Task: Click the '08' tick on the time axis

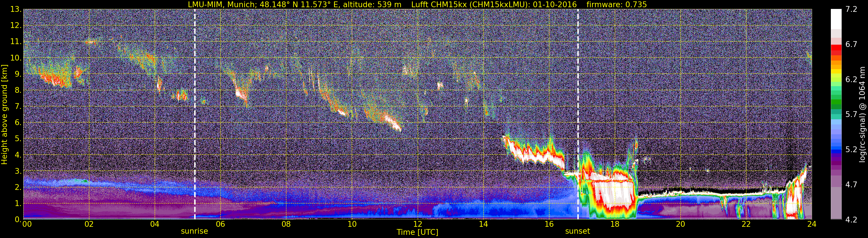Action: [286, 224]
